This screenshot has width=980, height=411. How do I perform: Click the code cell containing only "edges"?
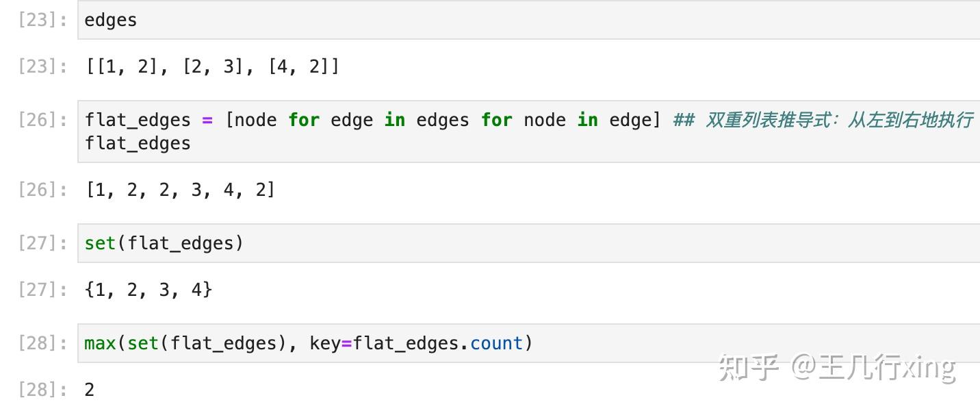coord(479,21)
